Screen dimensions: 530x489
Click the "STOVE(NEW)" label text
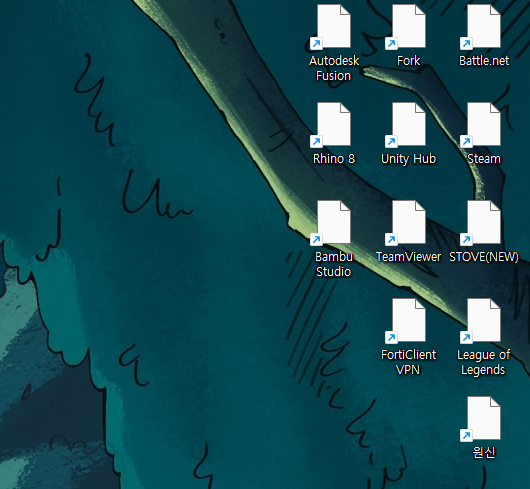click(484, 257)
